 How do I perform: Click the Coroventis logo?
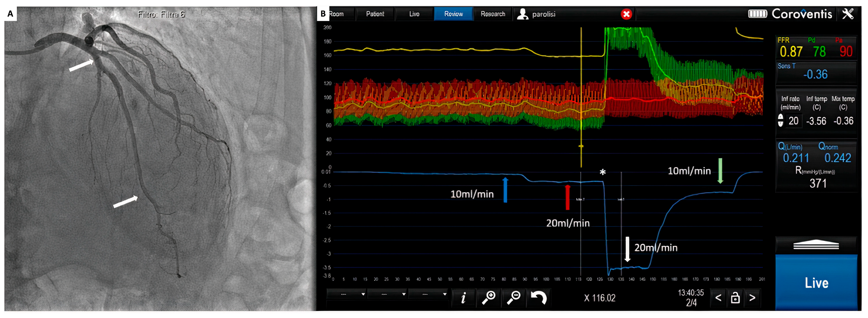pos(802,14)
